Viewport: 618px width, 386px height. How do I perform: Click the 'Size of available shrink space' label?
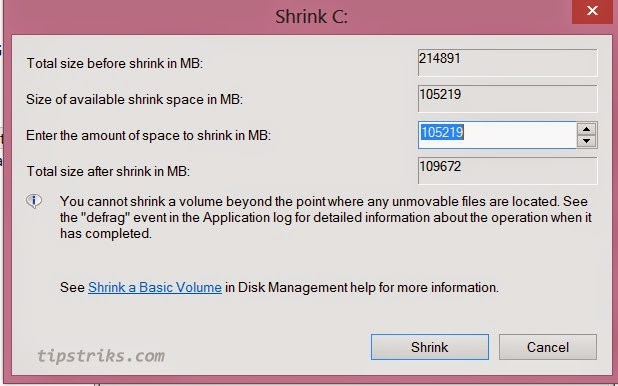(x=134, y=99)
